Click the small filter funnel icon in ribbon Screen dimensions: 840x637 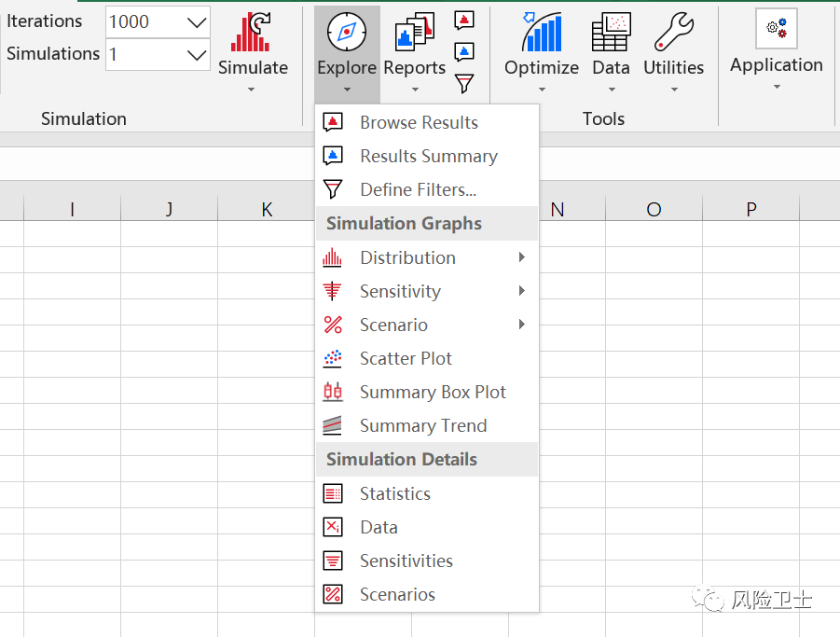(464, 83)
